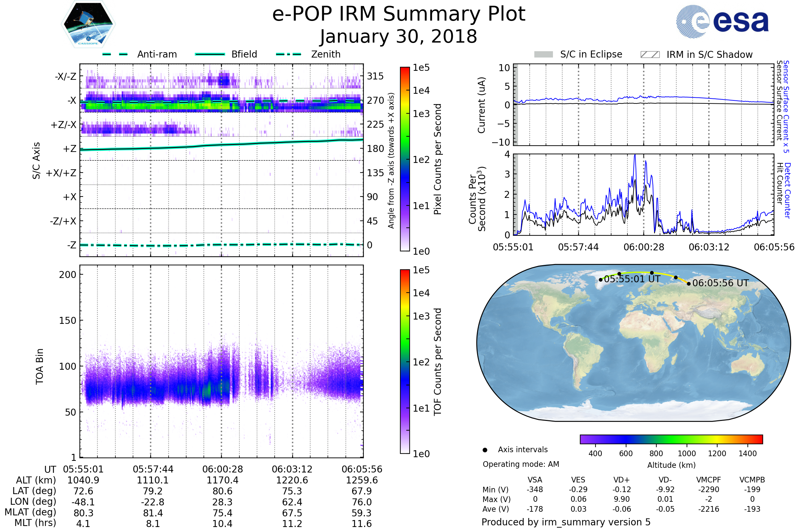Click the Altitude (km) color bar
Screen dimensions: 798x532
[x=671, y=439]
